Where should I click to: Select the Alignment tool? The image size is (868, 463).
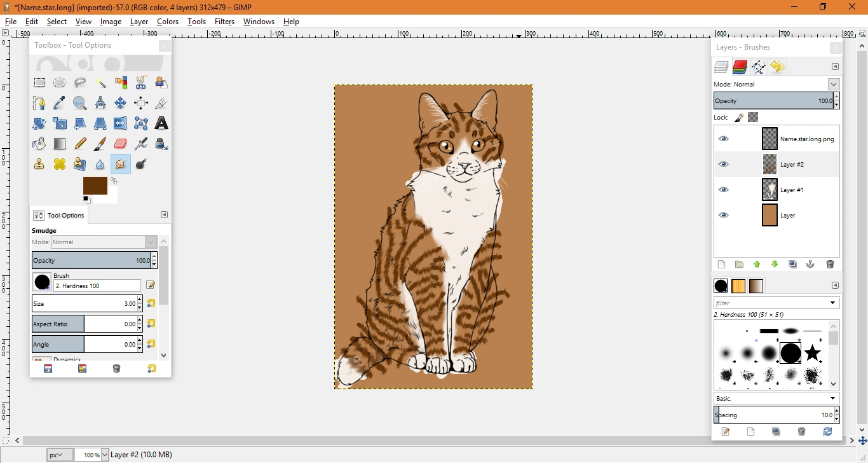pos(141,103)
